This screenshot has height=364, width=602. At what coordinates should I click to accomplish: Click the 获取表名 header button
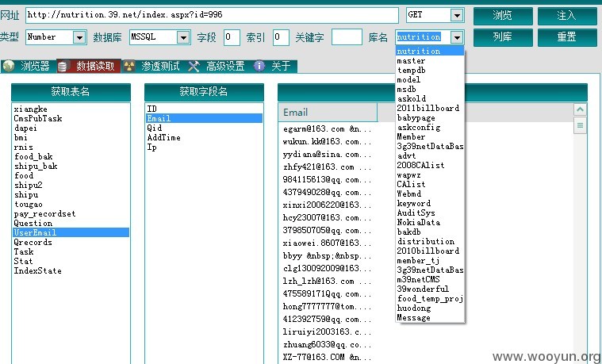click(71, 92)
